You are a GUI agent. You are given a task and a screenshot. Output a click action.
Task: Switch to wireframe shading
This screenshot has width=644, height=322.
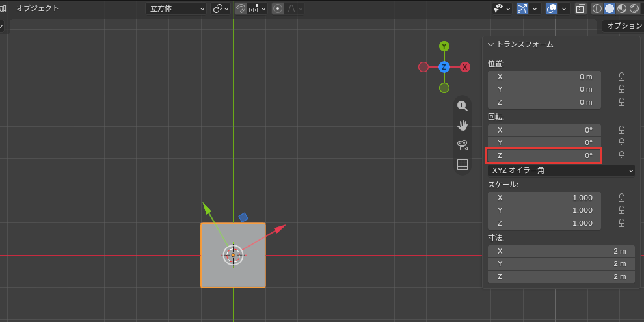click(597, 8)
